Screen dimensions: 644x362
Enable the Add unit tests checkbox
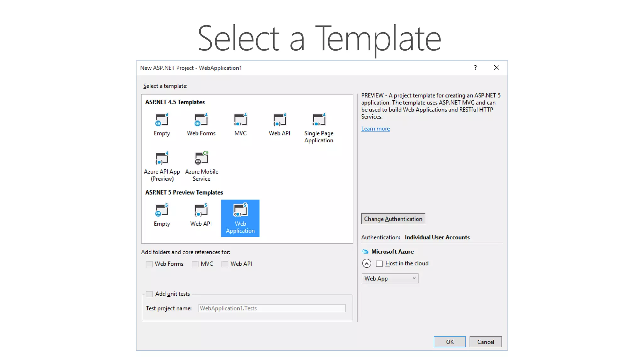click(149, 294)
